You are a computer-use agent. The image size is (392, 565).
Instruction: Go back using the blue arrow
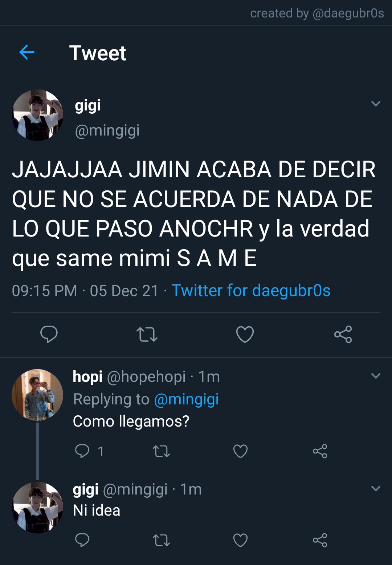[x=26, y=53]
